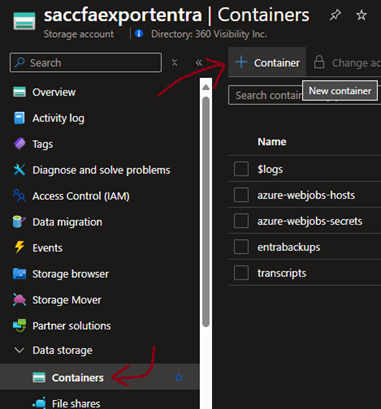Click the Change access level button
This screenshot has height=409, width=381.
pyautogui.click(x=346, y=63)
